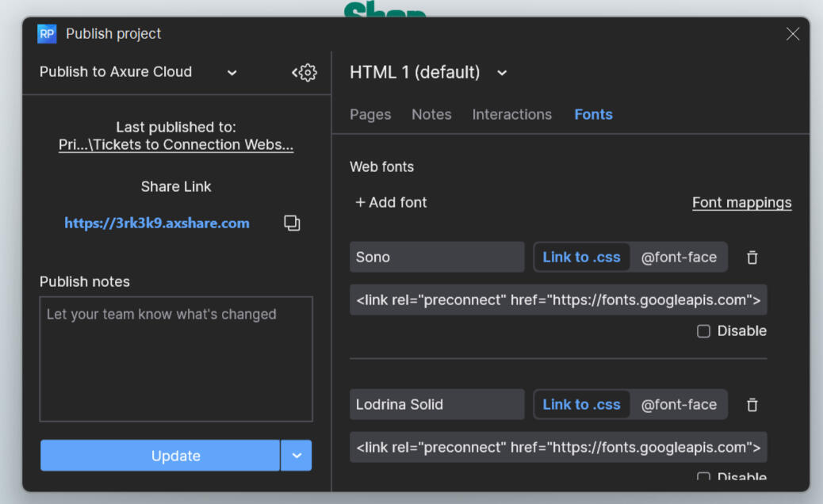Open the Notes tab
The height and width of the screenshot is (504, 823).
pyautogui.click(x=431, y=115)
